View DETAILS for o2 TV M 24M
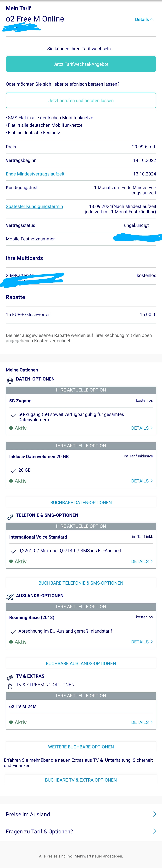The height and width of the screenshot is (868, 162). click(142, 722)
